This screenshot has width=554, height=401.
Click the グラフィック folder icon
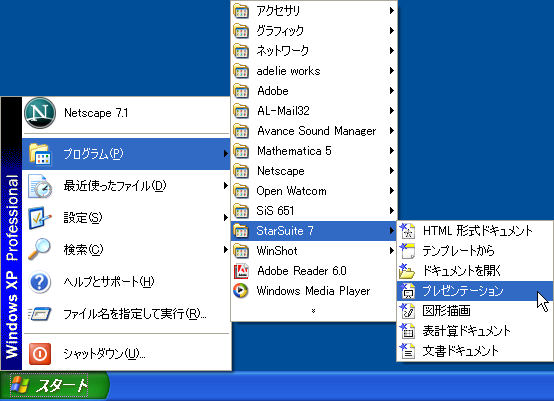coord(241,31)
